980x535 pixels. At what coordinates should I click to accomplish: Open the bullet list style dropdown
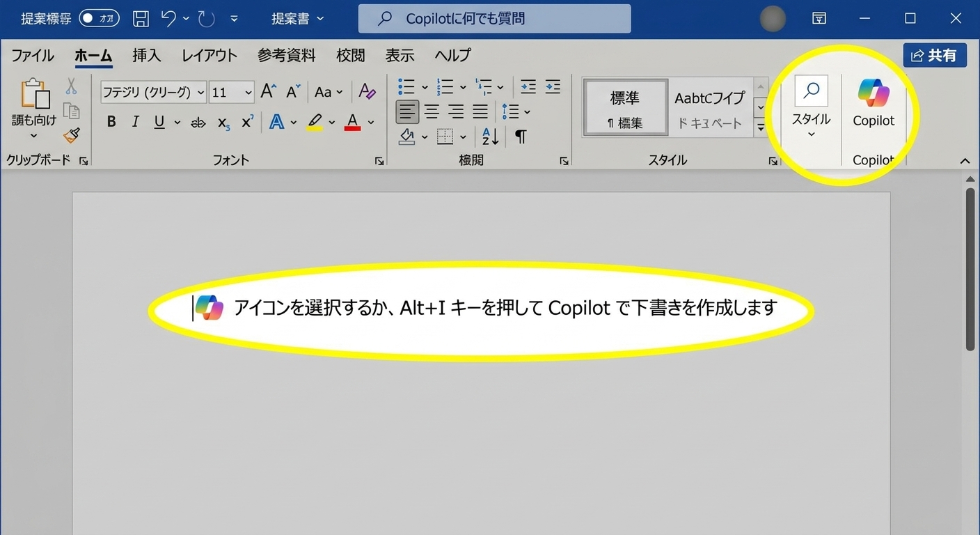tap(424, 87)
